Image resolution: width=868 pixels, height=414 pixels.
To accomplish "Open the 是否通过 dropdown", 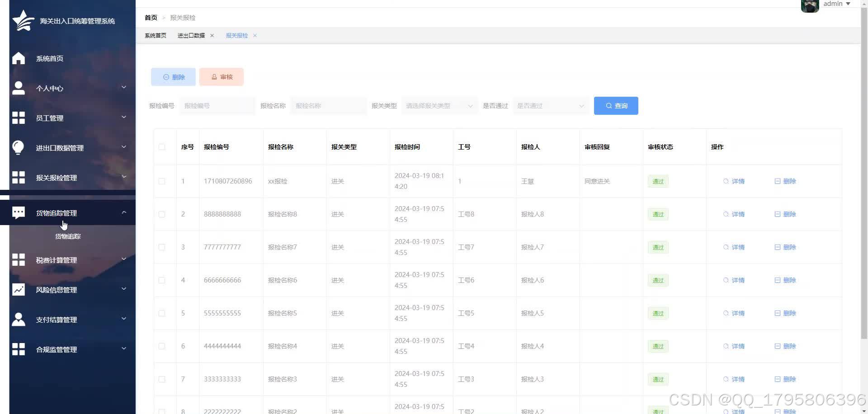I will pos(551,106).
